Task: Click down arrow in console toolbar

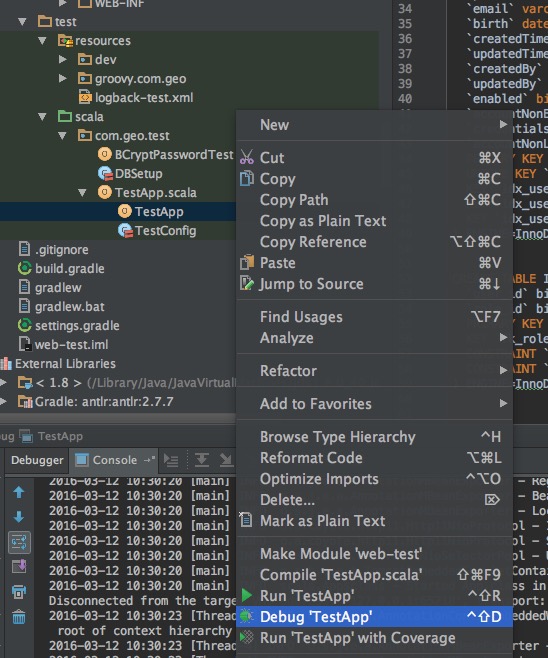Action: 19,517
